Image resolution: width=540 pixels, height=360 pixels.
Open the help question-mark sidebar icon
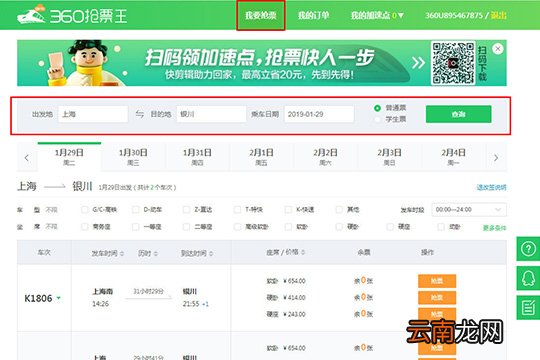tap(528, 249)
